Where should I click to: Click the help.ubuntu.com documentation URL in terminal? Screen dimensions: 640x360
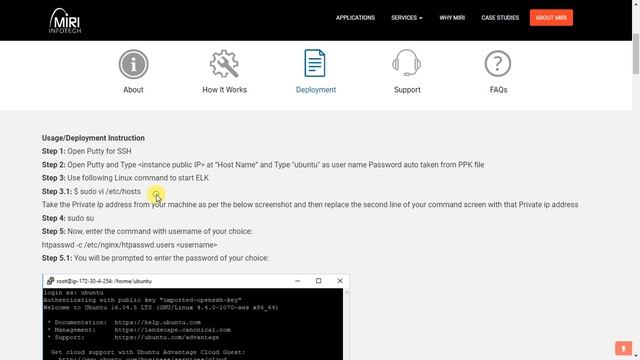tap(158, 322)
